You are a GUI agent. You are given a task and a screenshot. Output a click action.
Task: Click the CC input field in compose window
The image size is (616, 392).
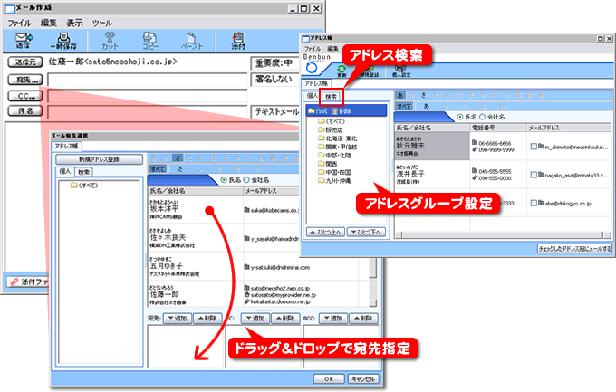coord(147,96)
